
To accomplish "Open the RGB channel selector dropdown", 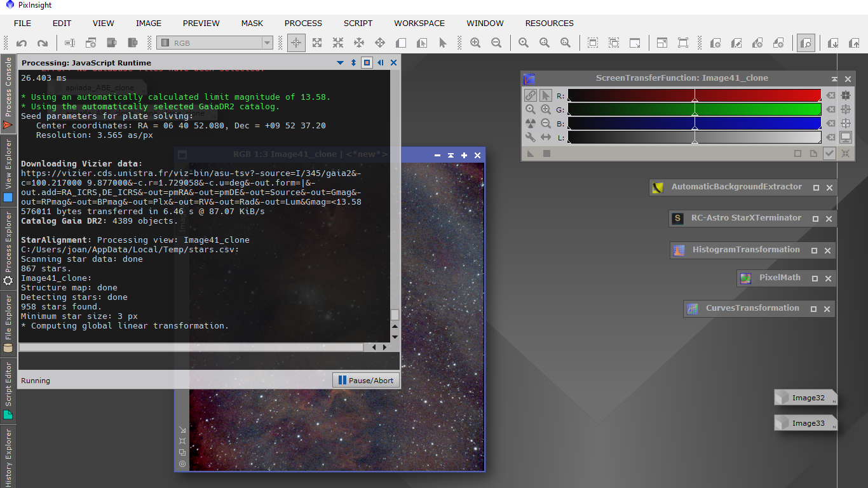I will 215,43.
